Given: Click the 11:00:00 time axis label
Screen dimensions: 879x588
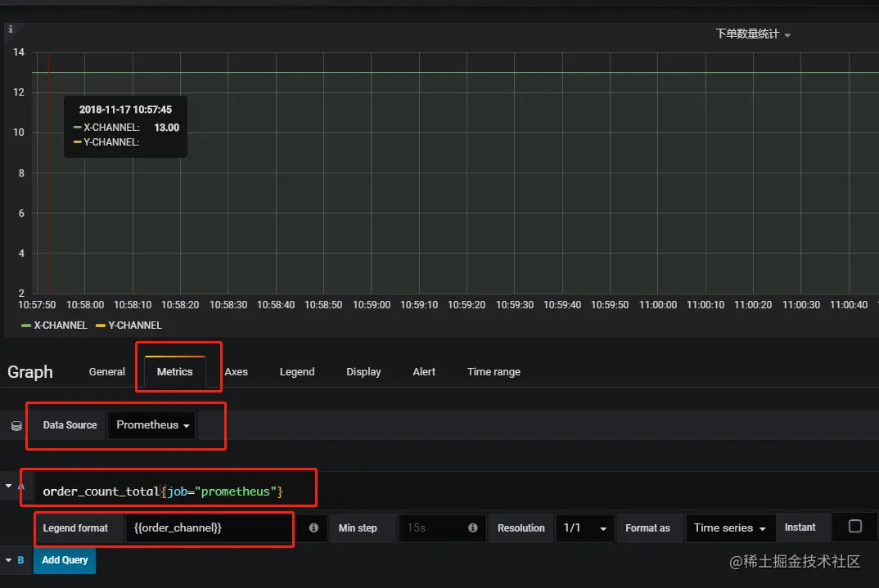Looking at the screenshot, I should pyautogui.click(x=657, y=305).
